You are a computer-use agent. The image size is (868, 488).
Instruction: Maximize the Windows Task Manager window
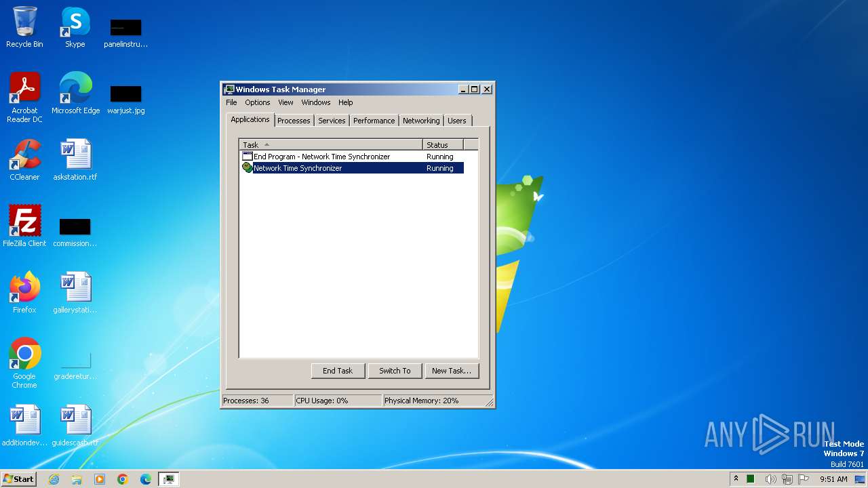[x=475, y=89]
